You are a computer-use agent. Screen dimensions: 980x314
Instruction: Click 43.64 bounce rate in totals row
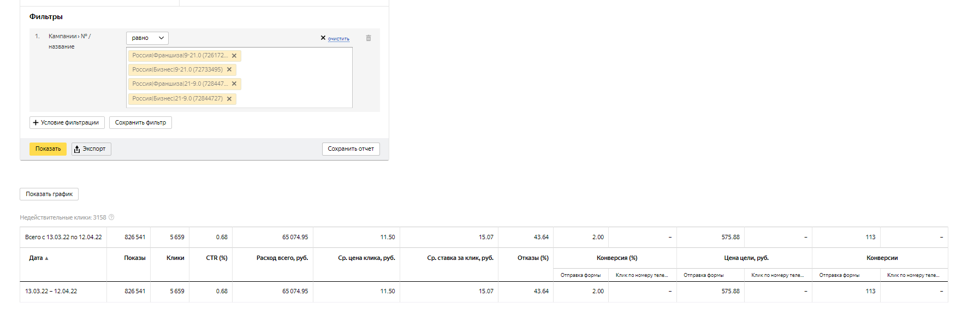pos(541,238)
